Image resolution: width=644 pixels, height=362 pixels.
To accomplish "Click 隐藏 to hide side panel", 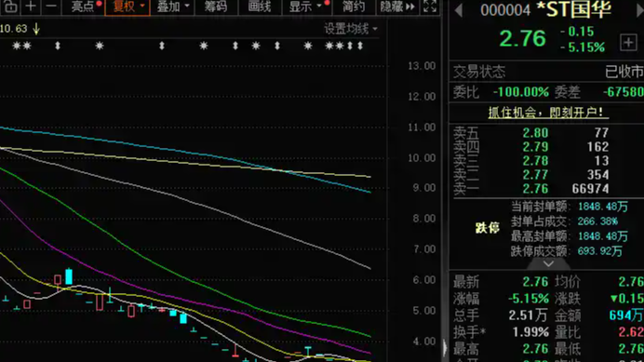I will [x=397, y=7].
